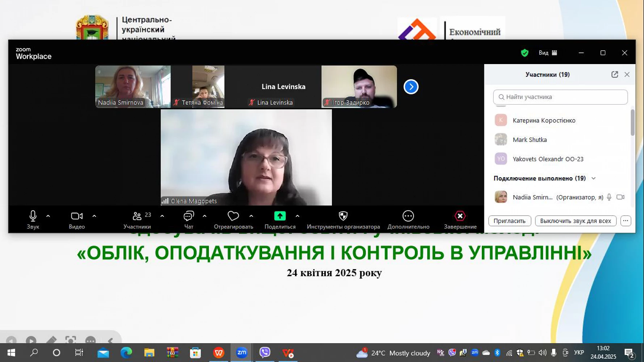Open volume control in system tray

coord(542,353)
